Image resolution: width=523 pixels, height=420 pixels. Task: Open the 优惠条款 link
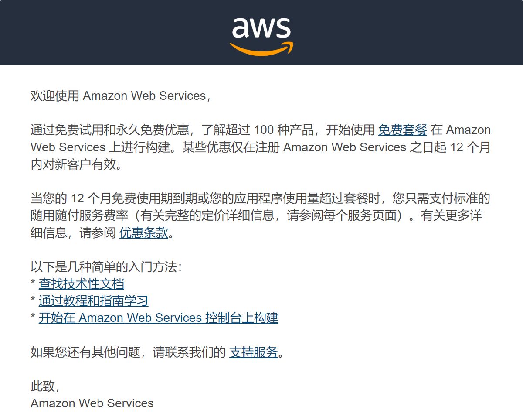click(143, 233)
